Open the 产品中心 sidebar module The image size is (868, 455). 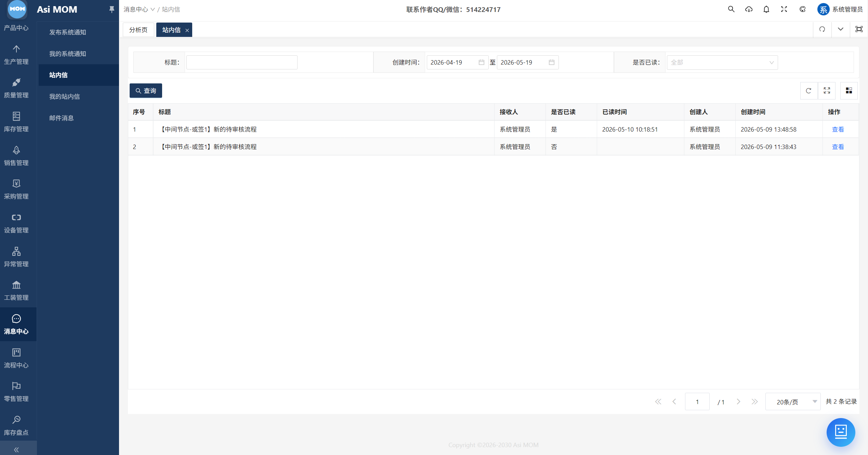16,28
